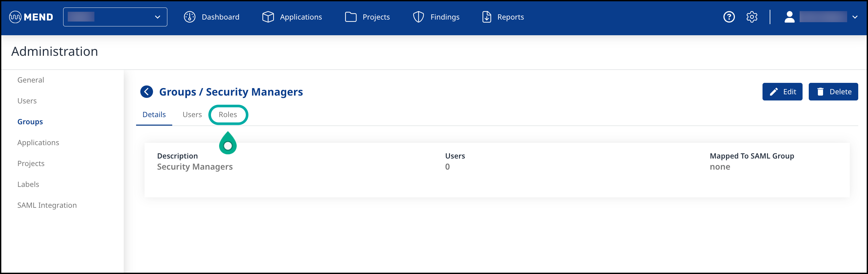Open the Dashboard gauge icon

tap(189, 17)
